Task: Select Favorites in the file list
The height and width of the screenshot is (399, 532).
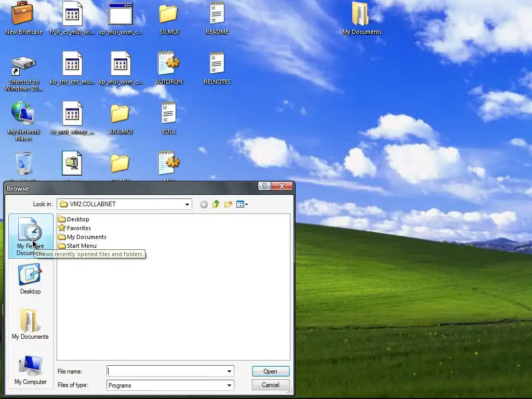Action: click(x=74, y=228)
